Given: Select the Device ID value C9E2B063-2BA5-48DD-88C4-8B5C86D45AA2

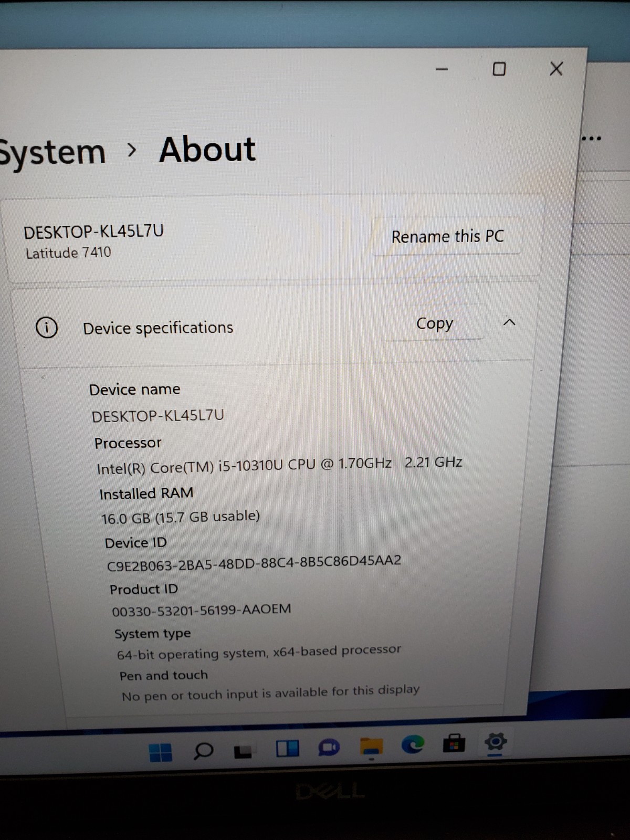Looking at the screenshot, I should pos(254,563).
